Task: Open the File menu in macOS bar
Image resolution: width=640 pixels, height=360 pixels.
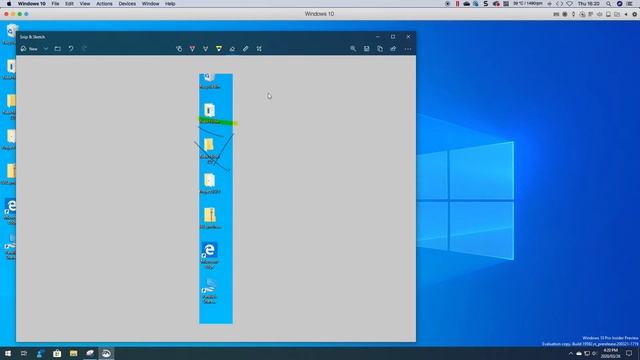Action: tap(55, 4)
